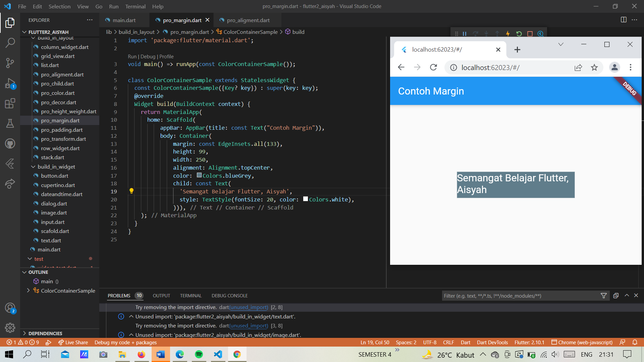Open Dart DevTools inspector from debug toolbar
The image size is (644, 362).
[540, 34]
